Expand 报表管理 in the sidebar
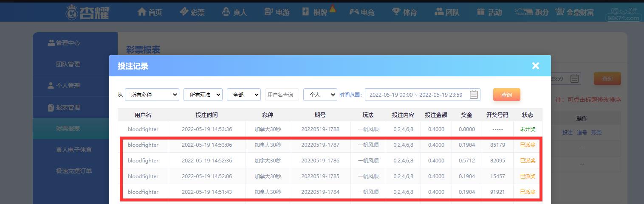This screenshot has width=644, height=204. tap(64, 107)
